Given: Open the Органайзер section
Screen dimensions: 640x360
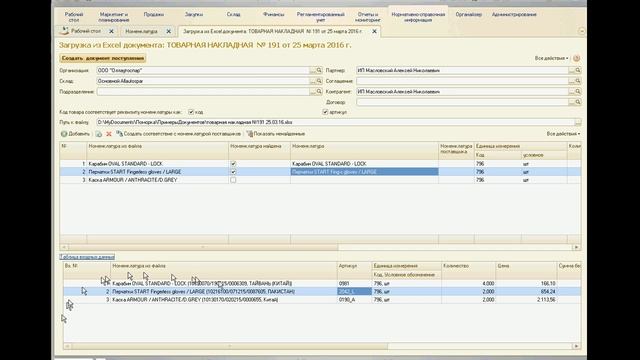Looking at the screenshot, I should click(469, 14).
